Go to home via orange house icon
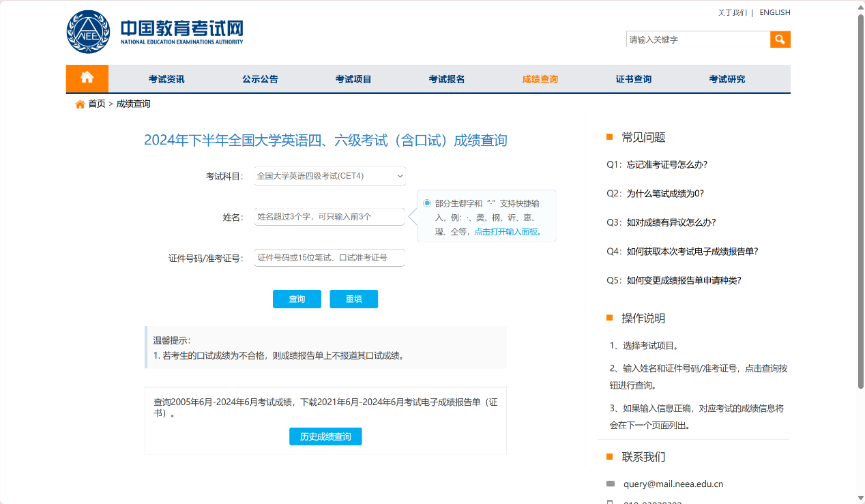This screenshot has height=504, width=865. click(x=87, y=78)
